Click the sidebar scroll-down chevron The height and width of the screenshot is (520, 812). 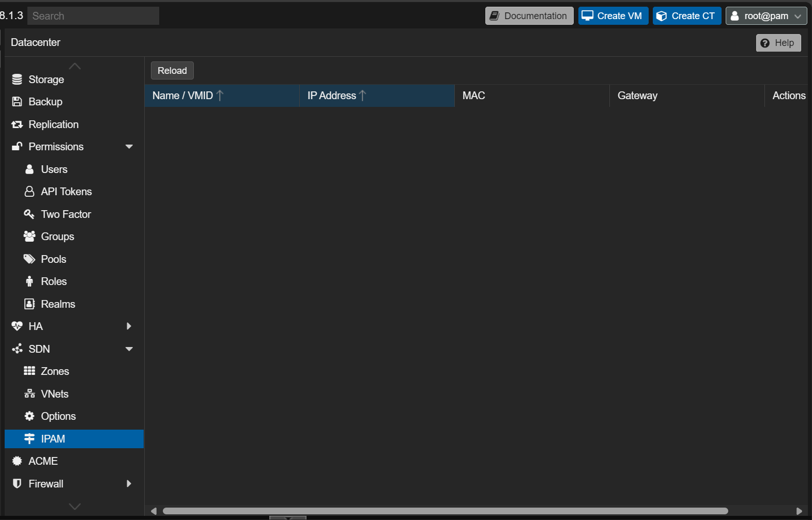click(75, 507)
